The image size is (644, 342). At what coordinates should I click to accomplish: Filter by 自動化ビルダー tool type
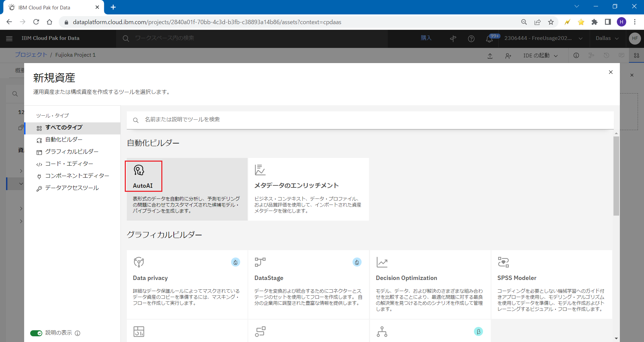(72, 140)
